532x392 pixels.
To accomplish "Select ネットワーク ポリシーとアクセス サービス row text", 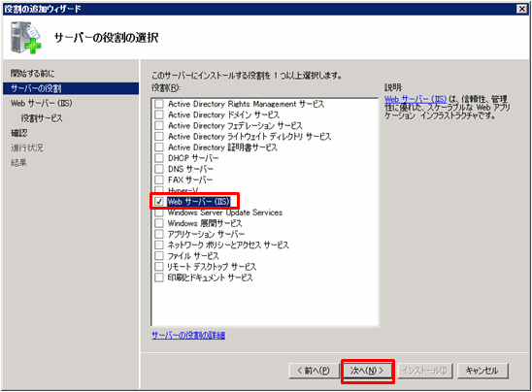I will 228,245.
